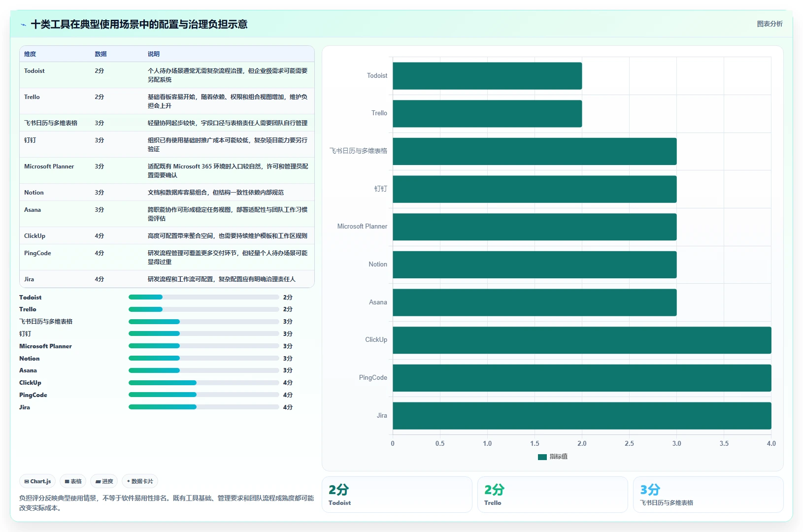Click the Asana label in progress list
The image size is (803, 532).
pyautogui.click(x=28, y=370)
